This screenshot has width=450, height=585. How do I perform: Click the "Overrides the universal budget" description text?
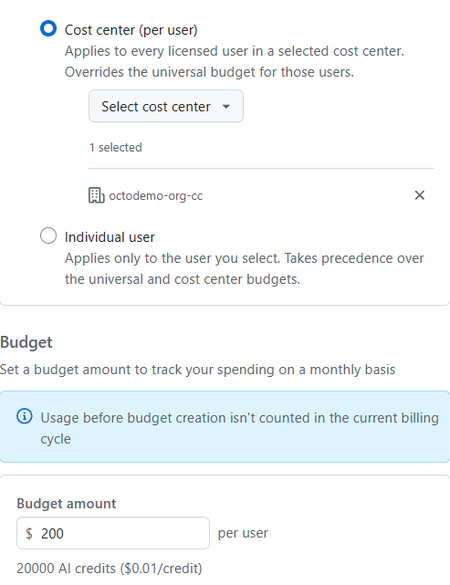(x=209, y=72)
